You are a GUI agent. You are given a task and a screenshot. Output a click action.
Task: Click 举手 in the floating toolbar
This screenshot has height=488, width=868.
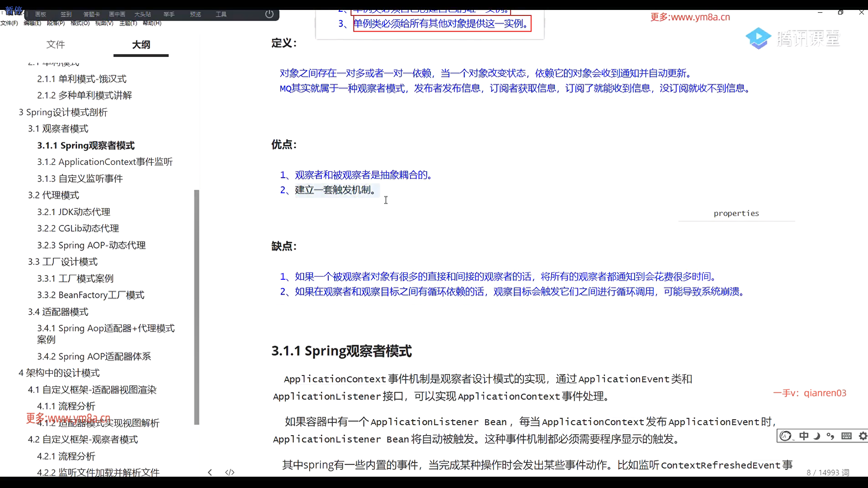[x=169, y=14]
